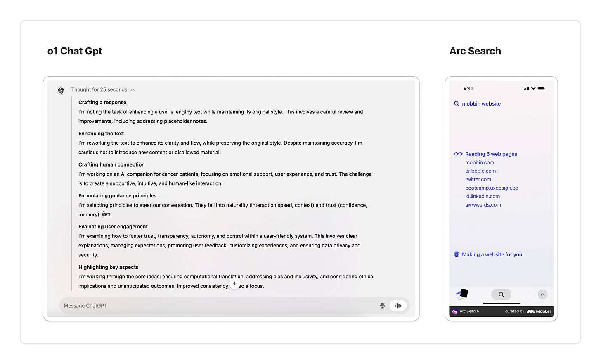
Task: Click the Making a website for you text
Action: point(492,254)
